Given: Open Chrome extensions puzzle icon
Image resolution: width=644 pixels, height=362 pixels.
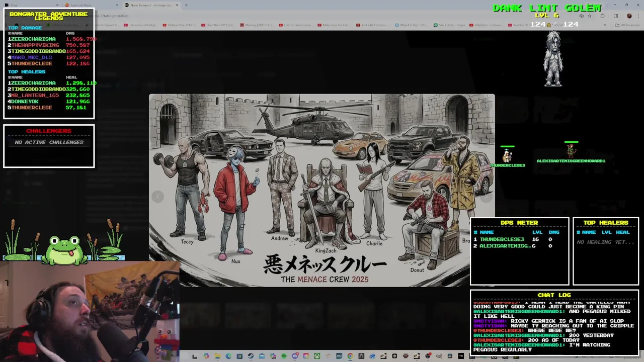Looking at the screenshot, I should click(602, 16).
